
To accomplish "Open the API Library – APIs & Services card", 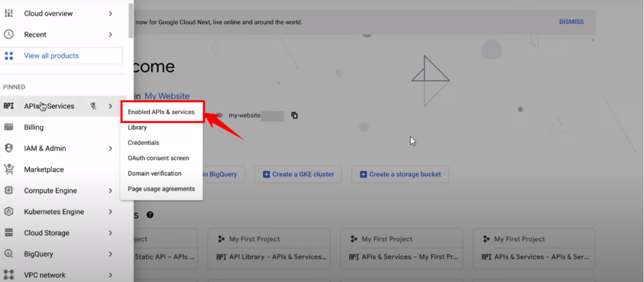I will tap(269, 248).
